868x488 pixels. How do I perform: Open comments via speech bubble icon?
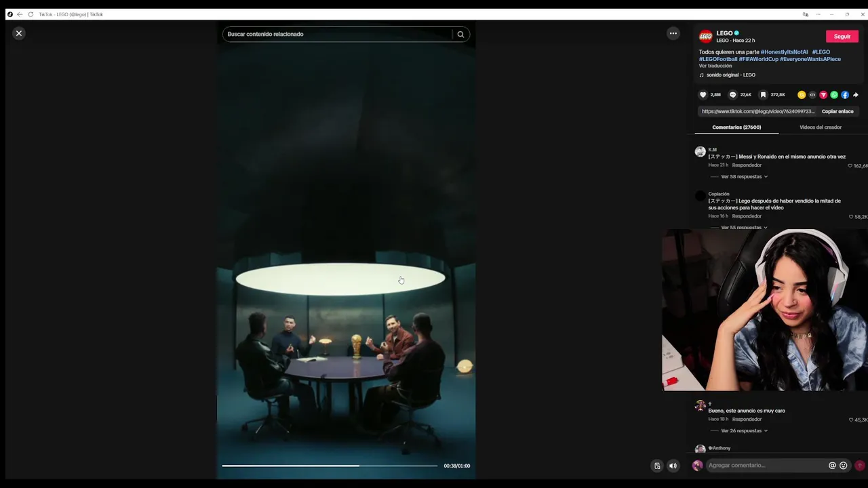pos(732,95)
